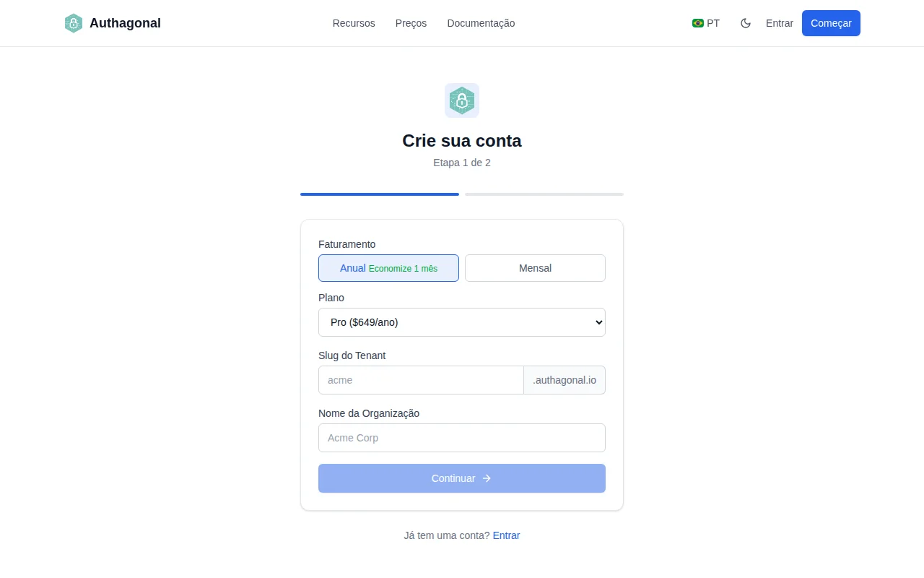924x578 pixels.
Task: Click the Authagonal hexagon logo in header
Action: click(x=73, y=23)
